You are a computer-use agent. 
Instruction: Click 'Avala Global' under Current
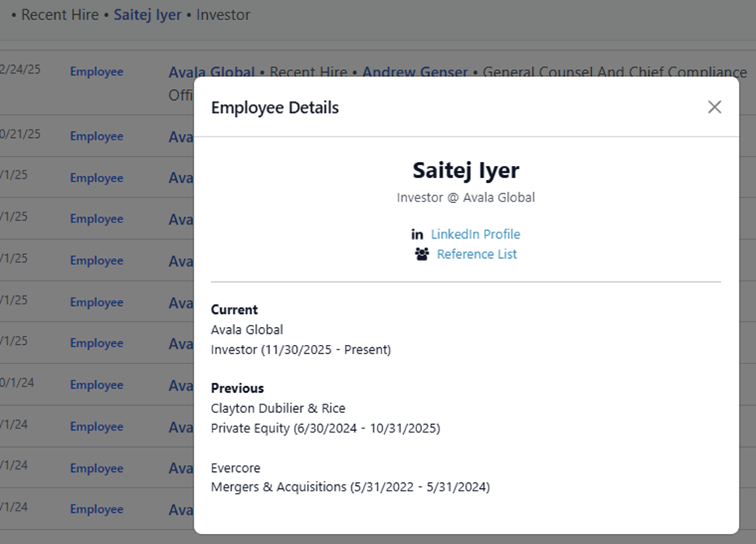pyautogui.click(x=247, y=329)
